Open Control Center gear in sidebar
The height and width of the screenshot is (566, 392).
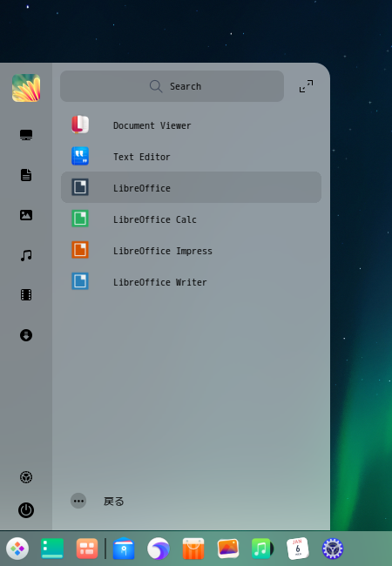26,477
